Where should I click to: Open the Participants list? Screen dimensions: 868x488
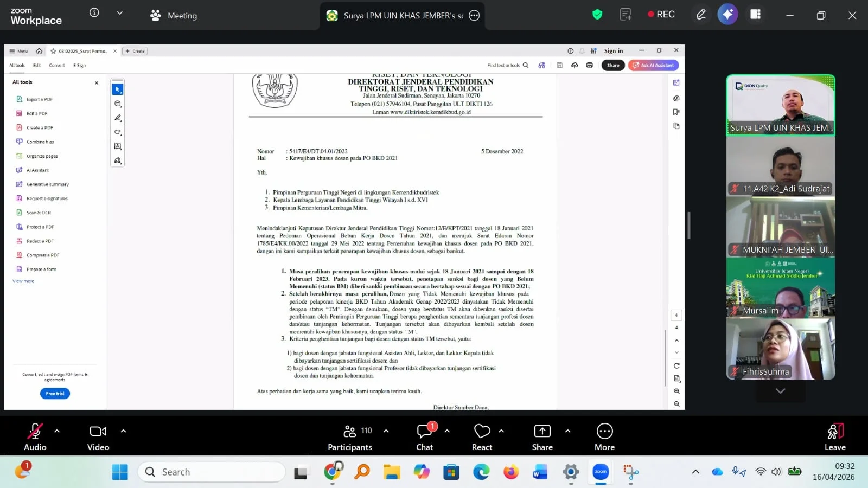[350, 436]
